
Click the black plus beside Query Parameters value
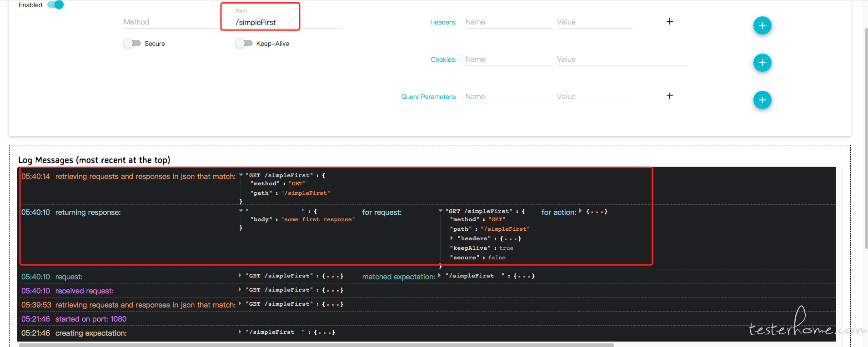click(x=669, y=96)
